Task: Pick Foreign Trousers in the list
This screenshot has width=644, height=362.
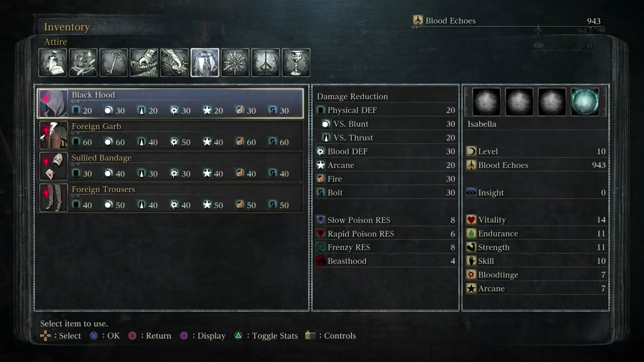Action: [171, 198]
